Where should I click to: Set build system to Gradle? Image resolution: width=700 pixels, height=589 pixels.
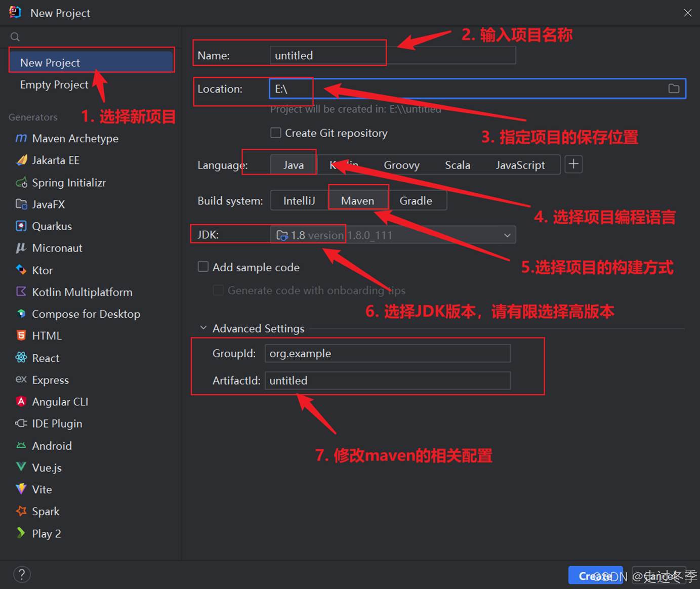click(416, 201)
